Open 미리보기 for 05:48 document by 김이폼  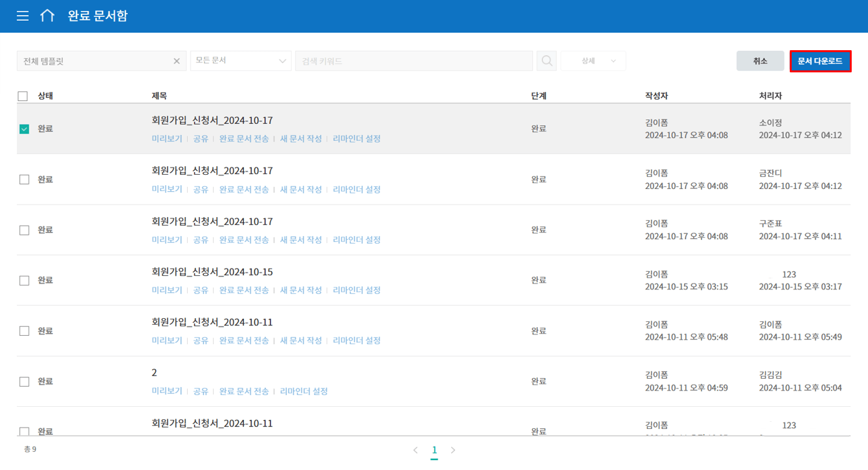coord(167,340)
